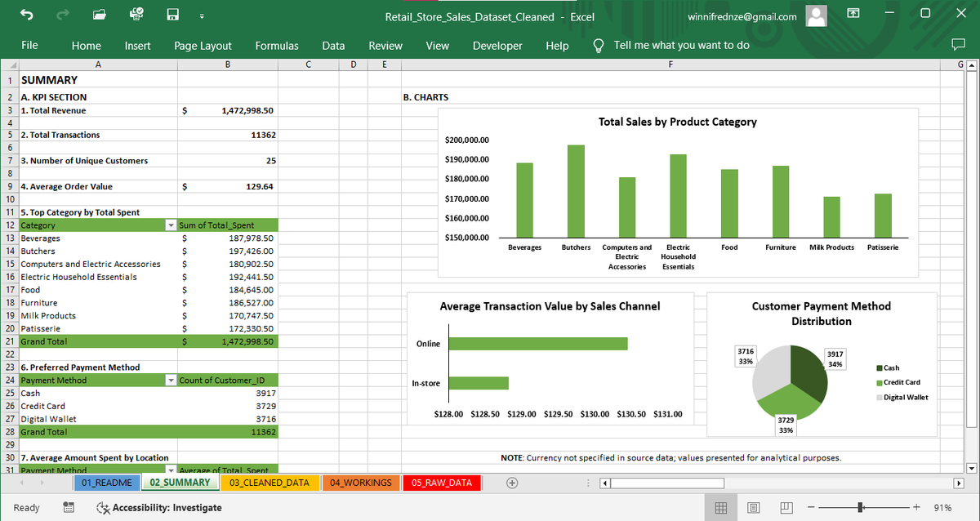Select the 11362 Total Transactions cell

[x=228, y=135]
